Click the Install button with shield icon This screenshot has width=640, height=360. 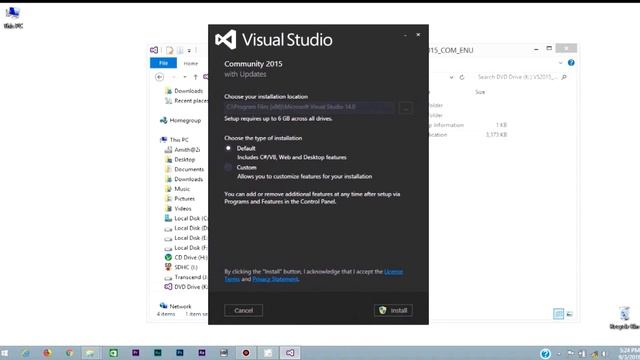(x=393, y=310)
